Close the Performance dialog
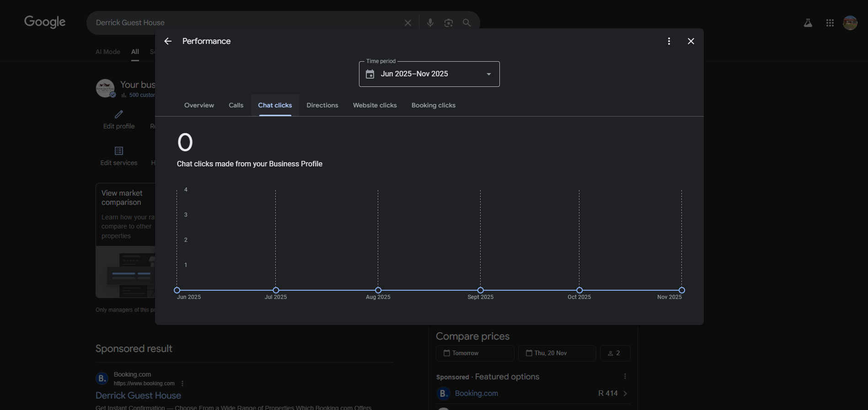This screenshot has height=410, width=868. (x=691, y=41)
